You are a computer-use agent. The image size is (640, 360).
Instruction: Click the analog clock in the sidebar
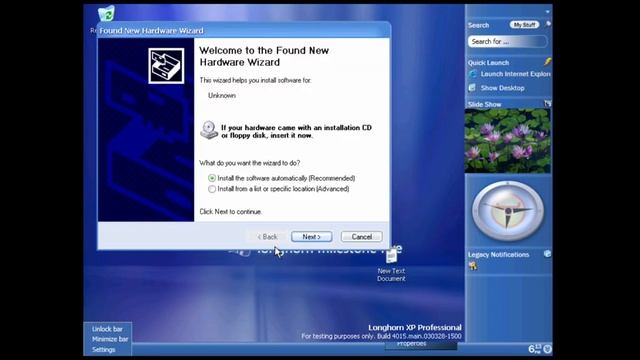click(508, 211)
